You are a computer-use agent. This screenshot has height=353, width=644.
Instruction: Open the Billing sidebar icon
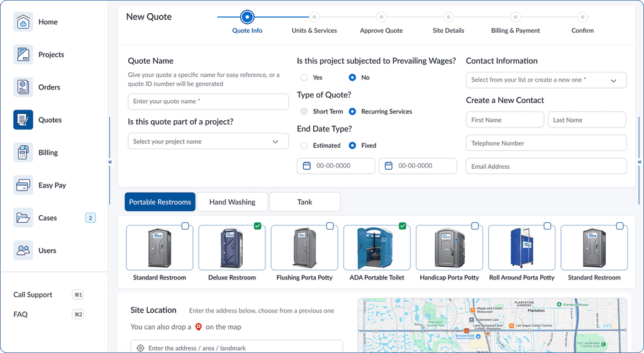(23, 152)
